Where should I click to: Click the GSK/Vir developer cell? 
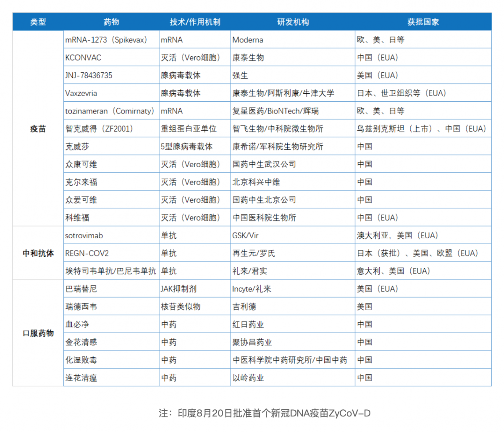293,235
